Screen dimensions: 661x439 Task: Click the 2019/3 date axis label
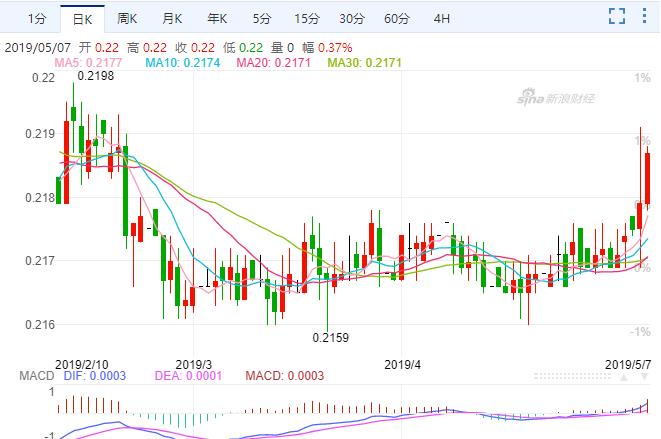click(193, 364)
